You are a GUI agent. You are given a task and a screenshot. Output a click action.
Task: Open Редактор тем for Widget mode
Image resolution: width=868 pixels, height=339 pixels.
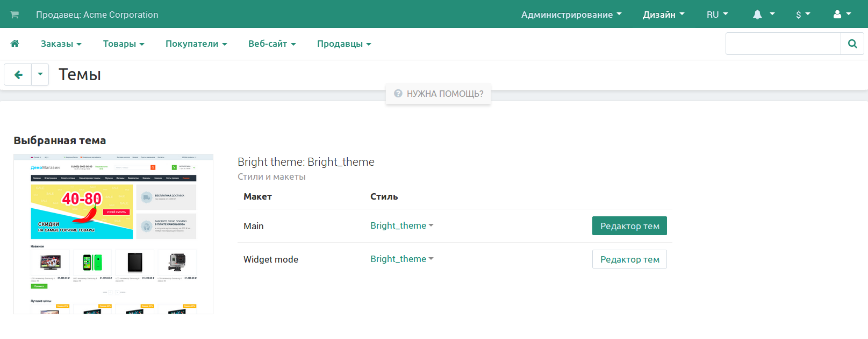629,259
